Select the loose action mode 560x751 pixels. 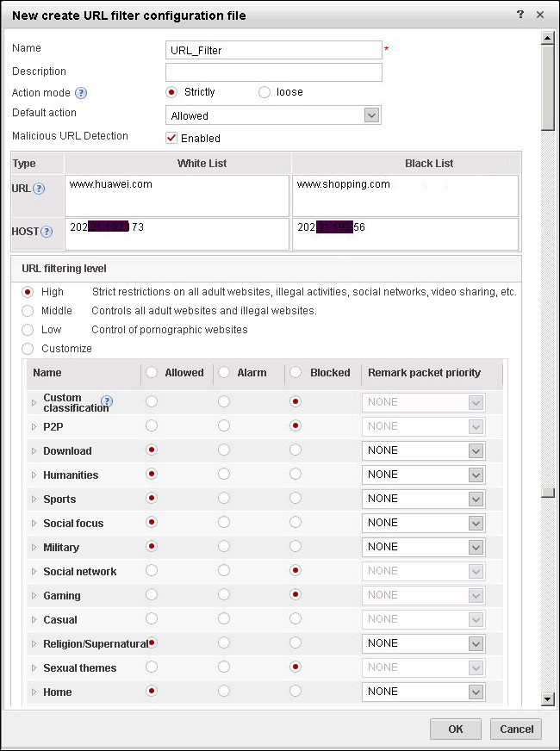coord(264,92)
